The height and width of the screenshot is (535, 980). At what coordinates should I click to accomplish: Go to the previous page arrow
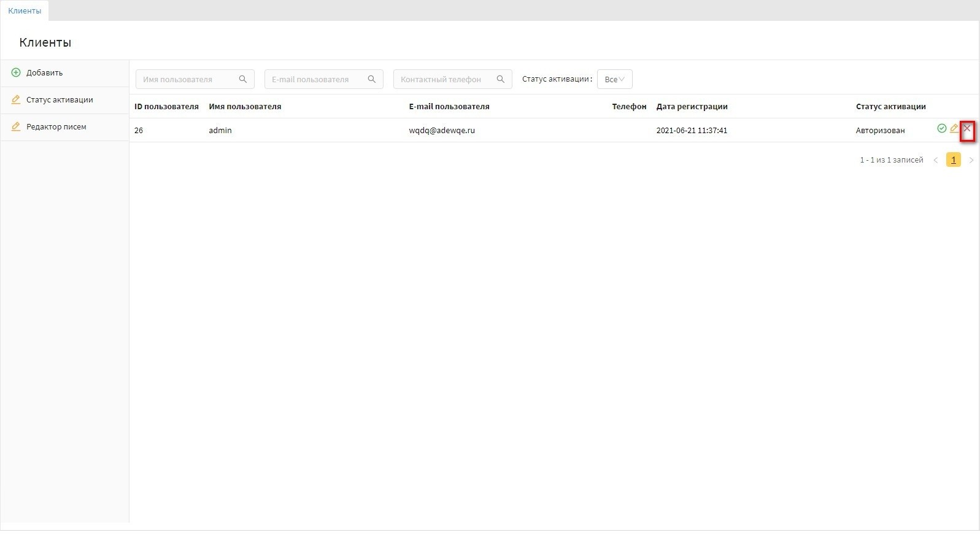[936, 160]
